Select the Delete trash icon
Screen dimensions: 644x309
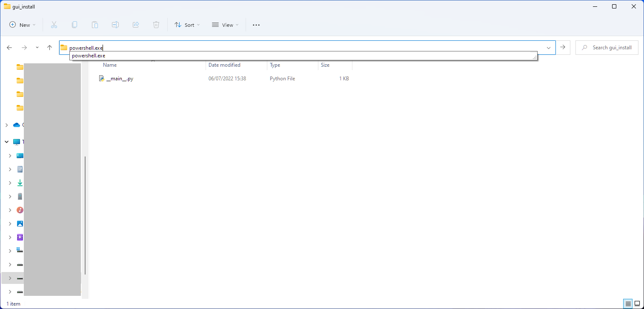pos(156,25)
